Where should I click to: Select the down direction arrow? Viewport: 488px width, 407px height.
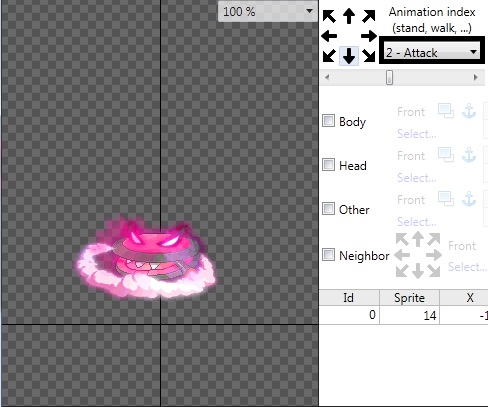(x=349, y=56)
